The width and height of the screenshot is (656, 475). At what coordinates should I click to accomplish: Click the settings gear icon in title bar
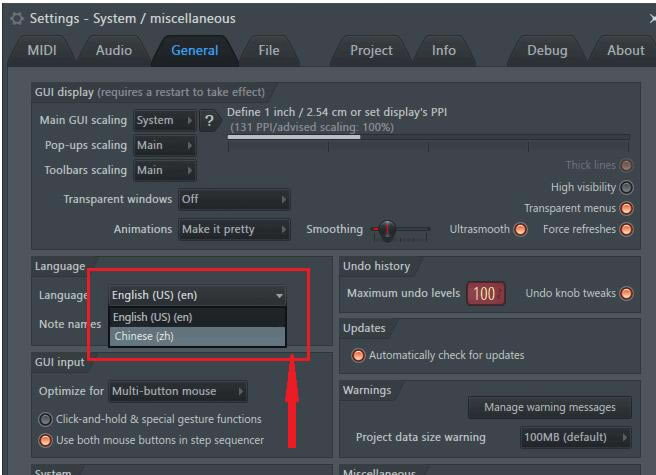(16, 18)
